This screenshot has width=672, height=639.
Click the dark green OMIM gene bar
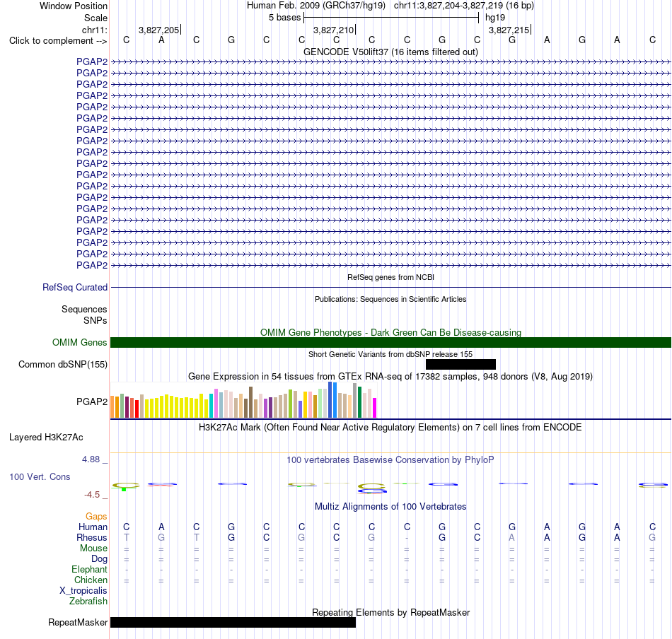(x=390, y=343)
